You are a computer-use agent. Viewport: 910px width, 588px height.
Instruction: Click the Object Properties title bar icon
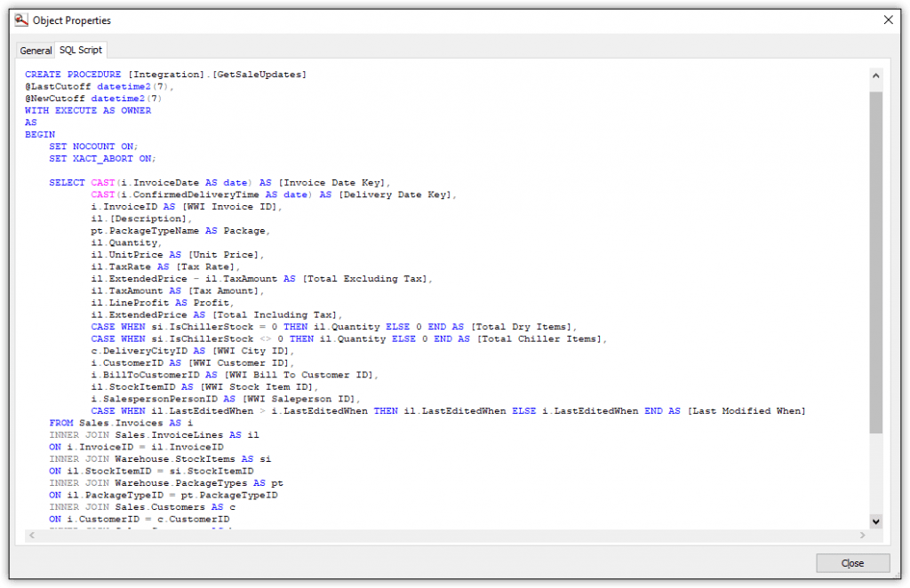tap(21, 20)
